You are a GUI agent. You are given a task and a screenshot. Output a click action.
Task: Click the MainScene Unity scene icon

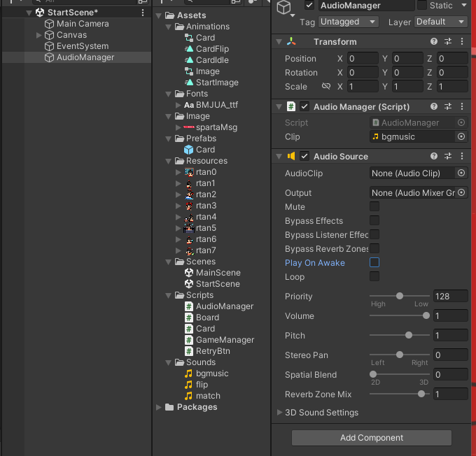tap(189, 273)
